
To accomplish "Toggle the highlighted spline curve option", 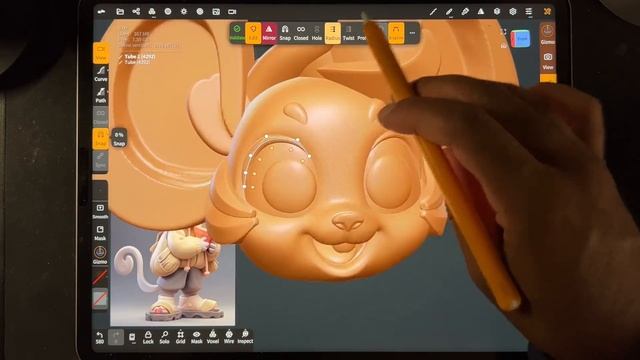I will click(396, 33).
